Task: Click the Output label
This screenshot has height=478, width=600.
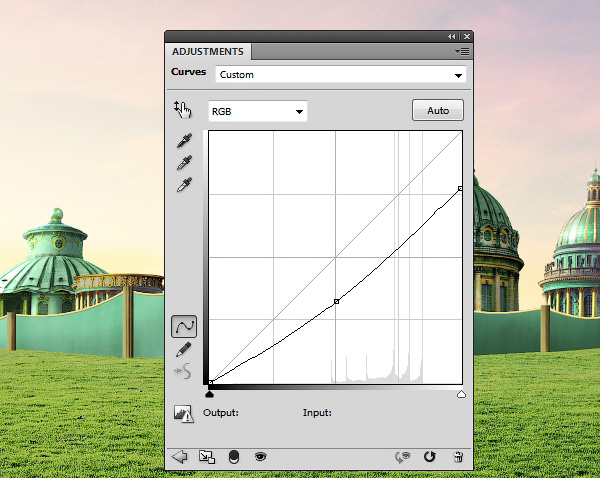Action: click(x=221, y=413)
